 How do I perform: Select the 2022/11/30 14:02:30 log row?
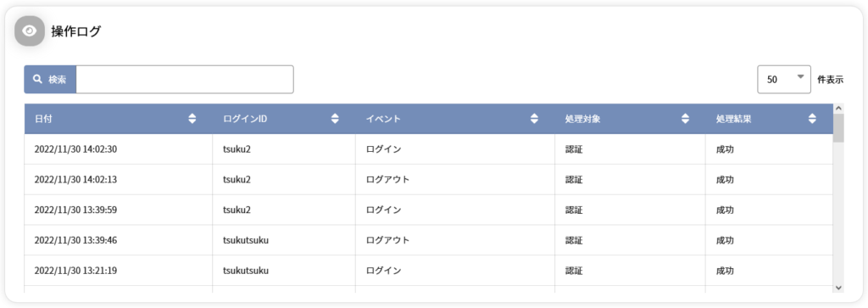(x=428, y=149)
